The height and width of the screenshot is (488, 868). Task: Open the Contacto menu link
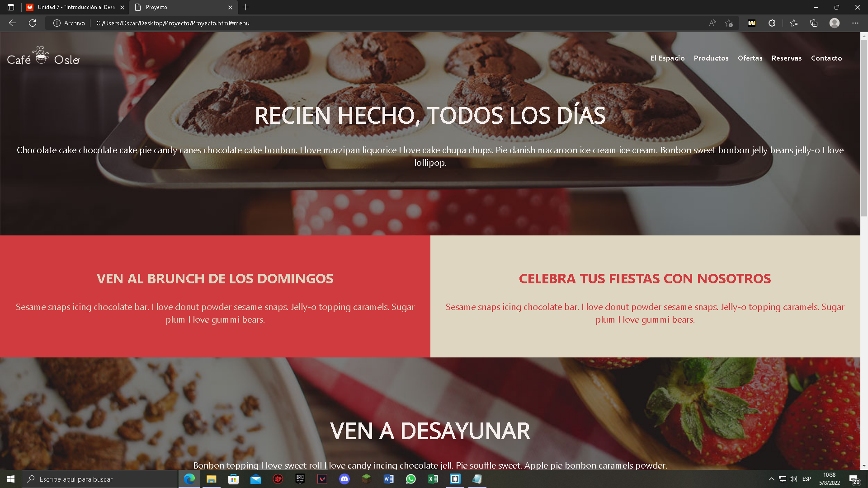pos(826,58)
